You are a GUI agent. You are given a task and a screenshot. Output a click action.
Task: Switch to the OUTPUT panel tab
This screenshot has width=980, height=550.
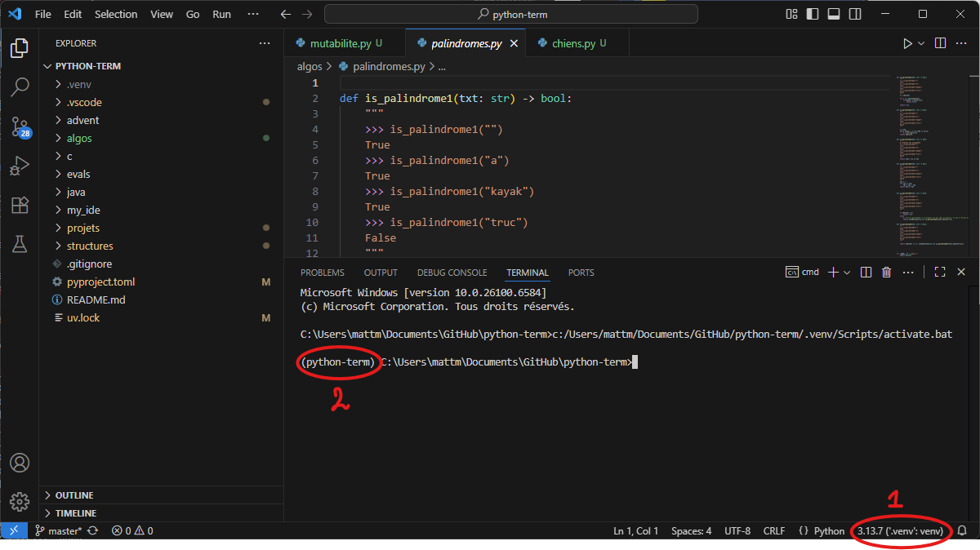click(x=381, y=273)
